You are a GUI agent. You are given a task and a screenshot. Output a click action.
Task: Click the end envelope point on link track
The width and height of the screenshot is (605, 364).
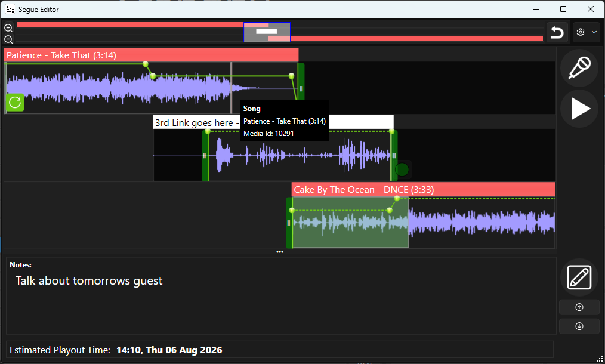coord(391,132)
